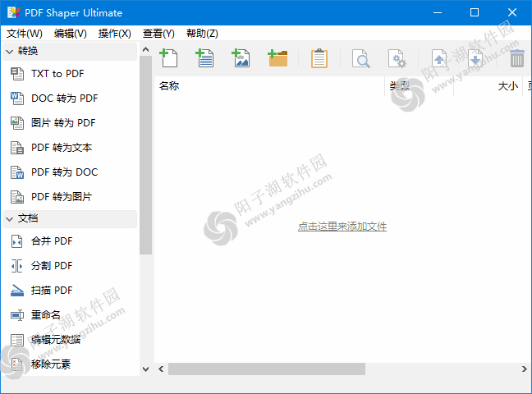Click the PDF Shaper app logo in title bar
532x394 pixels.
click(14, 12)
